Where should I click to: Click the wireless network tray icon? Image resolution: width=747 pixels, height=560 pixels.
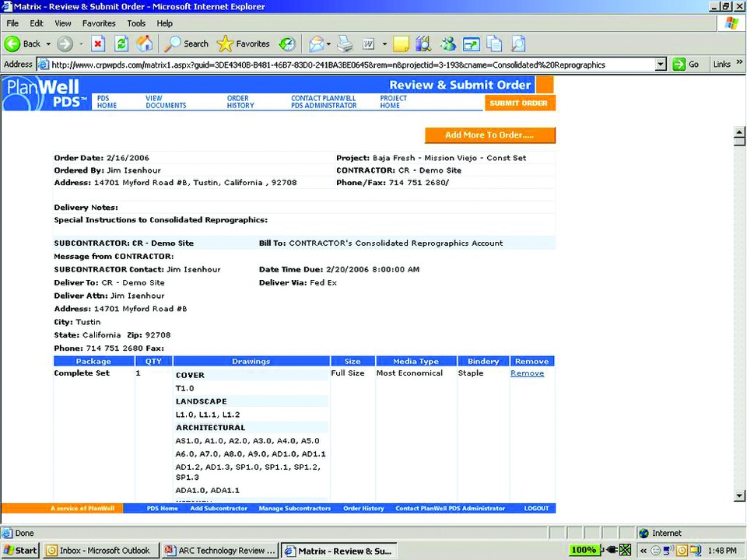(668, 551)
